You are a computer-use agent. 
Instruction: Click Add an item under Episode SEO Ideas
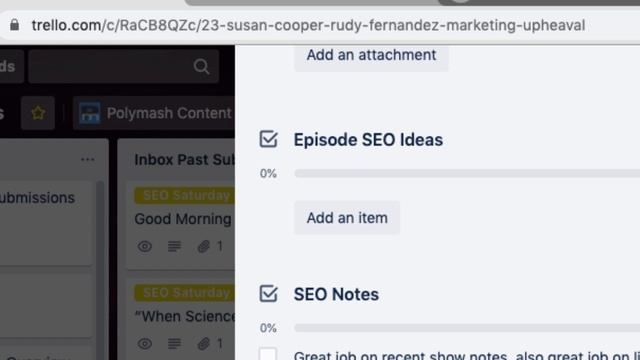347,218
